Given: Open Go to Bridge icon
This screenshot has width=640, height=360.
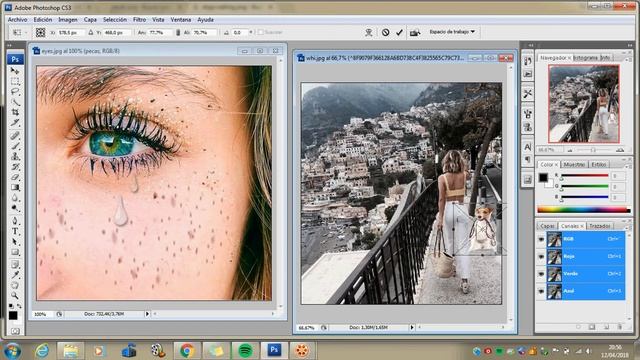Looking at the screenshot, I should click(x=415, y=32).
